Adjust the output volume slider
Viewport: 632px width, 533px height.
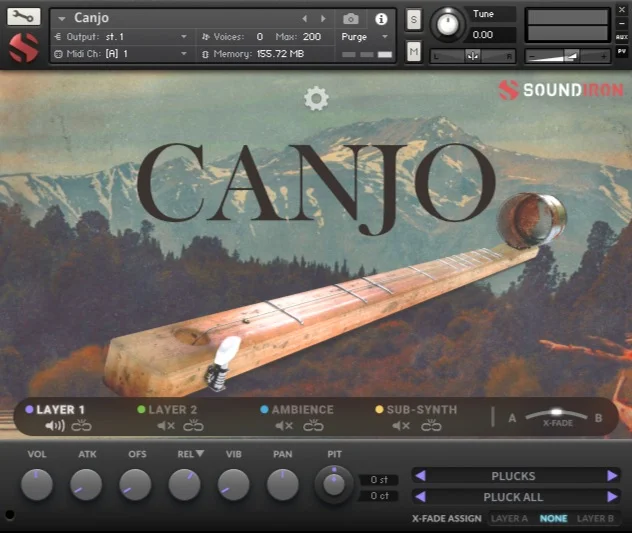(568, 56)
